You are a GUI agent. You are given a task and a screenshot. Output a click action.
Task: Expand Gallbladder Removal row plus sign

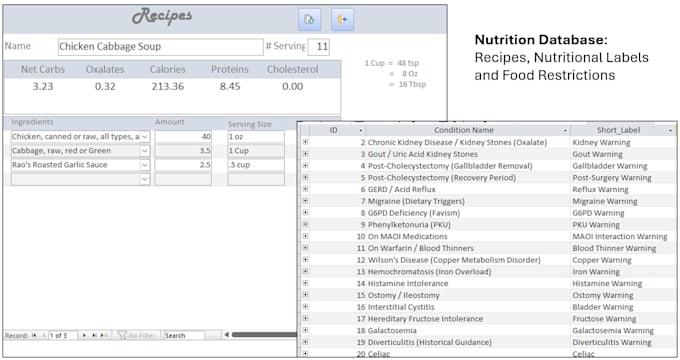(305, 165)
